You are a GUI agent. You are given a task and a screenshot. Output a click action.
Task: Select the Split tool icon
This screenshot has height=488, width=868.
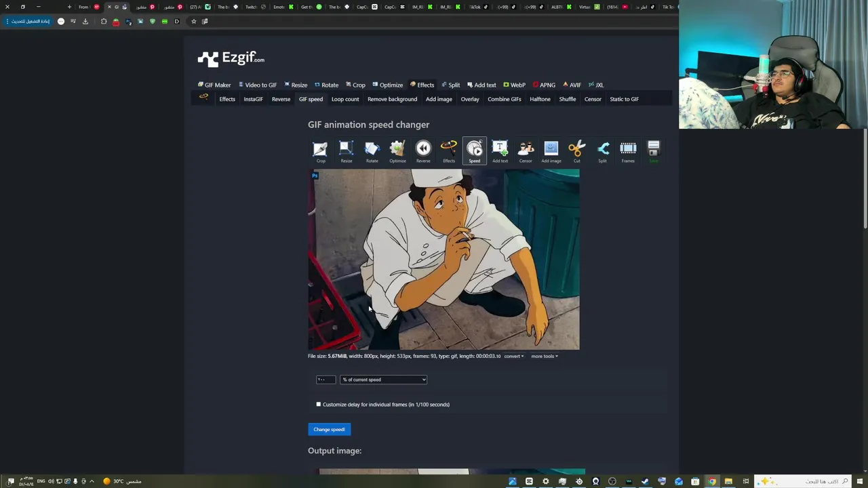pyautogui.click(x=602, y=151)
